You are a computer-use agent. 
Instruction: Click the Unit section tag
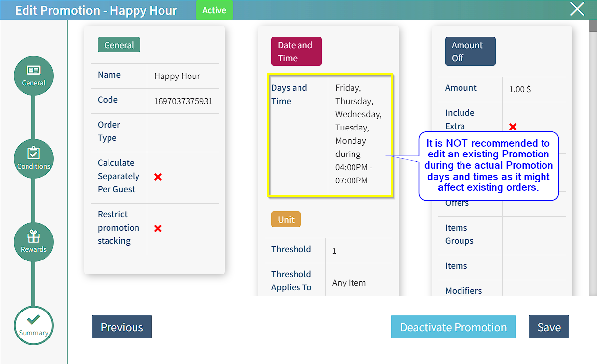coord(286,219)
